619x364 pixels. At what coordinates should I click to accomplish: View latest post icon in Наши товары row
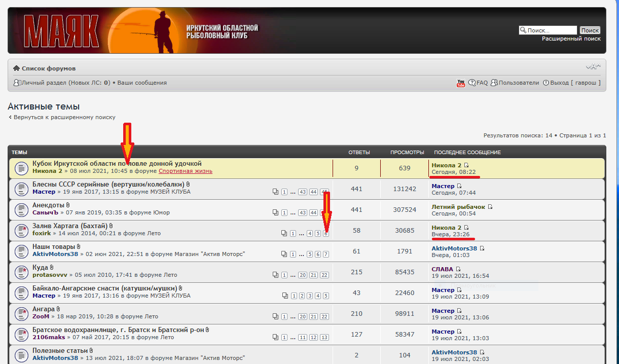(x=482, y=248)
